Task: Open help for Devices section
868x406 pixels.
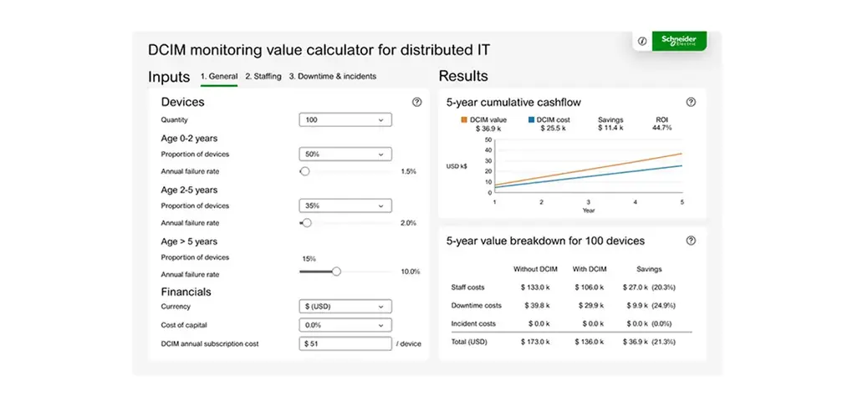Action: tap(416, 102)
